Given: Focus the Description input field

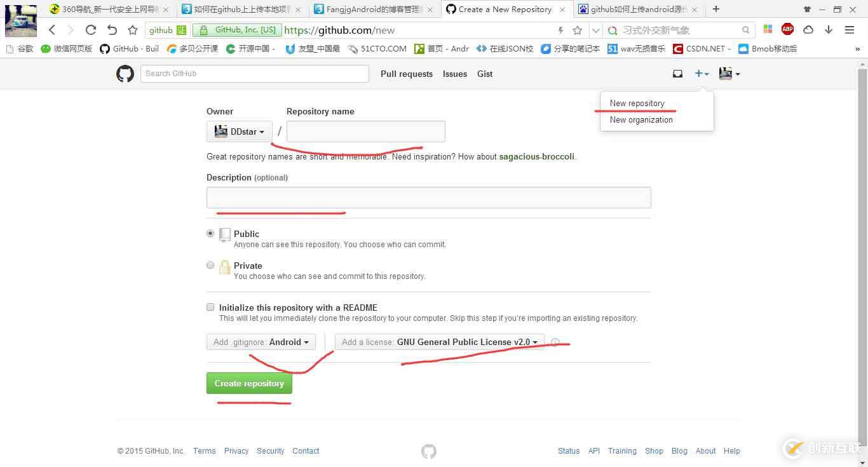Looking at the screenshot, I should click(429, 198).
